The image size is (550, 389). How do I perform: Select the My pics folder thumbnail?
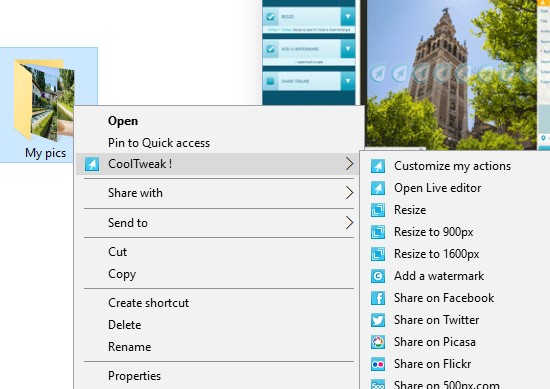[x=44, y=100]
